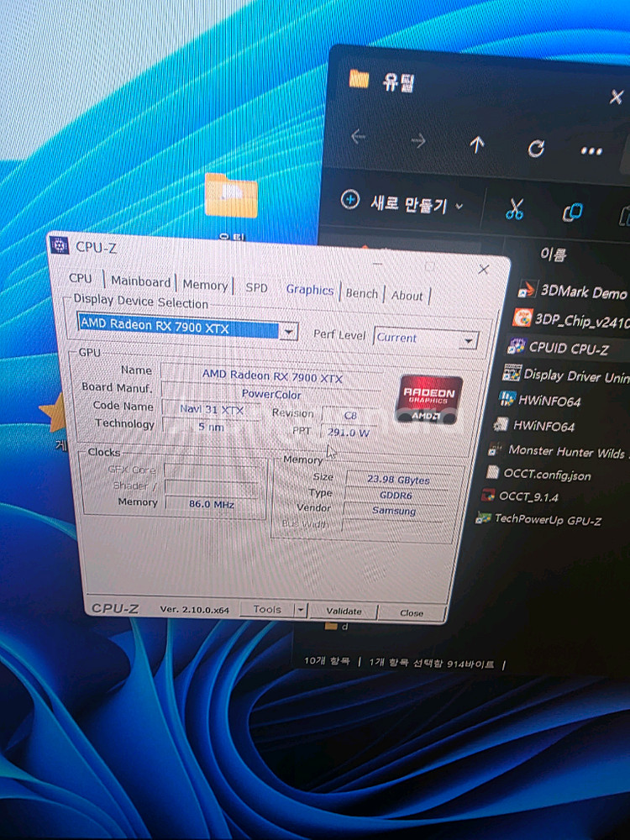Go up one folder with up arrow

[x=477, y=144]
